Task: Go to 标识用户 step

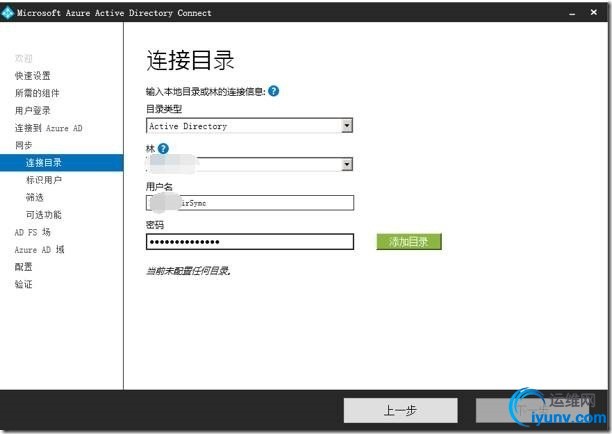Action: click(44, 180)
